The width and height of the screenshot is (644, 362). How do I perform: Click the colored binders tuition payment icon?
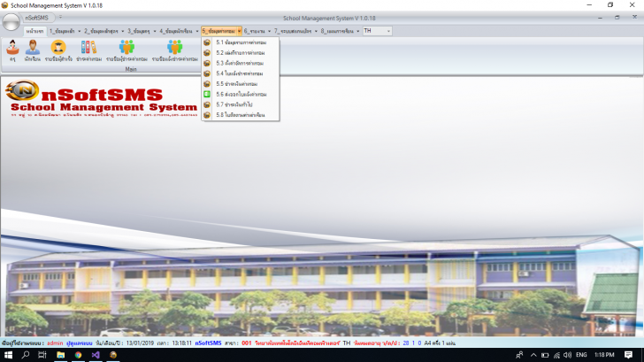coord(88,50)
